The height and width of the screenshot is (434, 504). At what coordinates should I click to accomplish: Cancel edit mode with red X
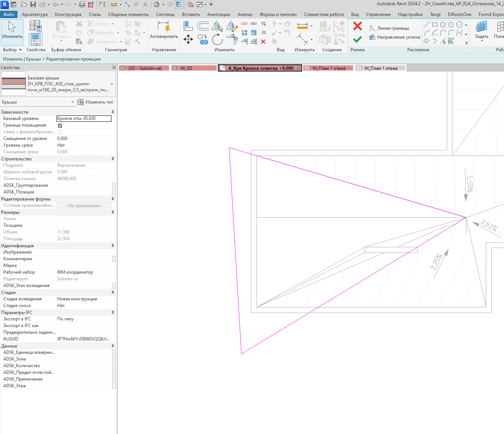(x=358, y=26)
